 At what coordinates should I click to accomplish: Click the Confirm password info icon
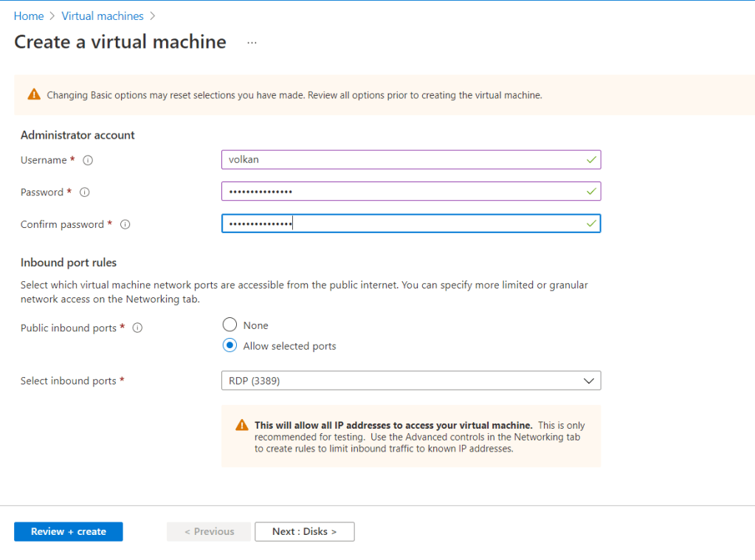(125, 225)
